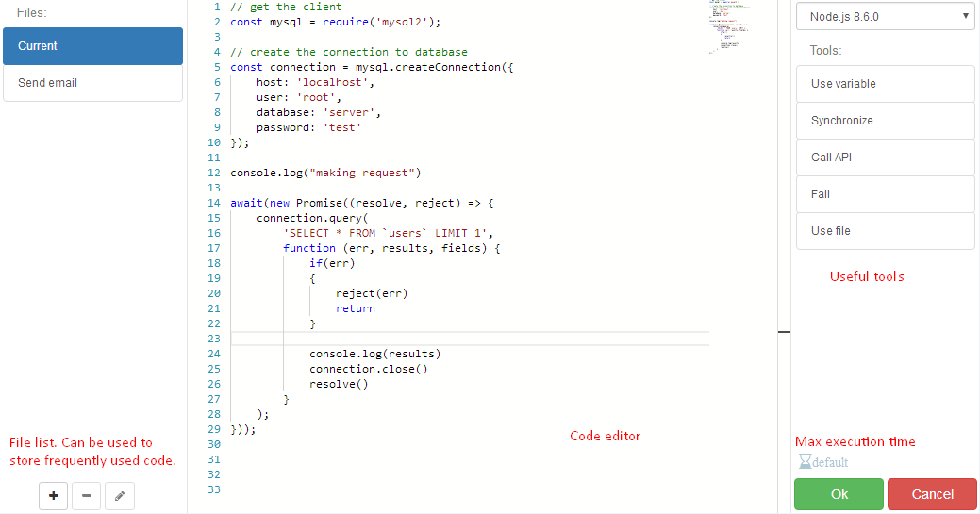Open the Node.js 8.6.0 version dropdown
The width and height of the screenshot is (980, 514).
885,16
